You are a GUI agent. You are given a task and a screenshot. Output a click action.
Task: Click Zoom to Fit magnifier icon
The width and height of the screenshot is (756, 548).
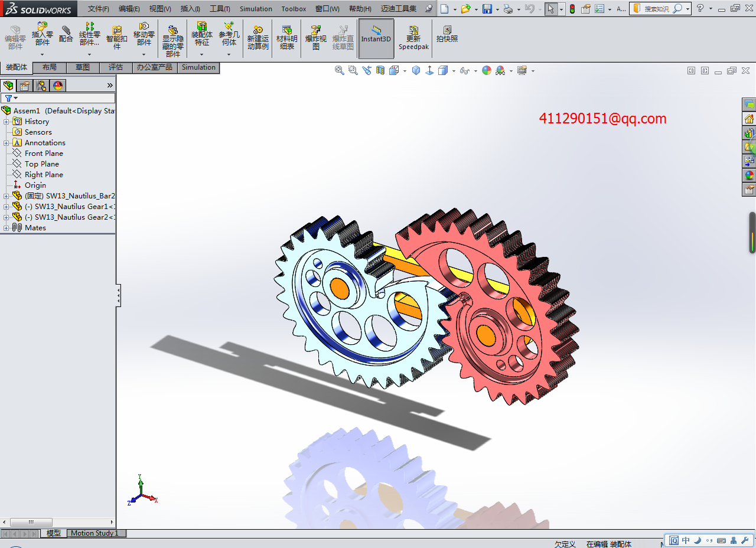pyautogui.click(x=340, y=70)
